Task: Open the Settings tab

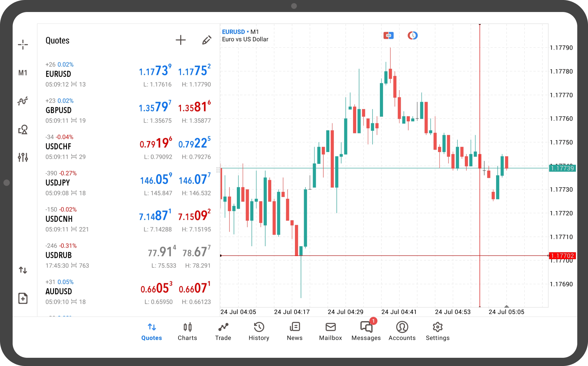Action: pos(438,332)
